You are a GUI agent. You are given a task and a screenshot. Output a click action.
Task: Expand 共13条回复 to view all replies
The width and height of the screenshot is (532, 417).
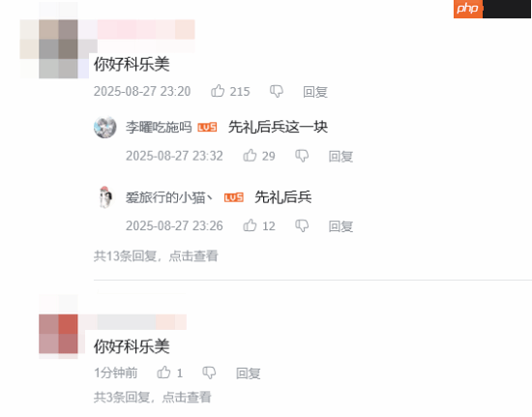[156, 255]
